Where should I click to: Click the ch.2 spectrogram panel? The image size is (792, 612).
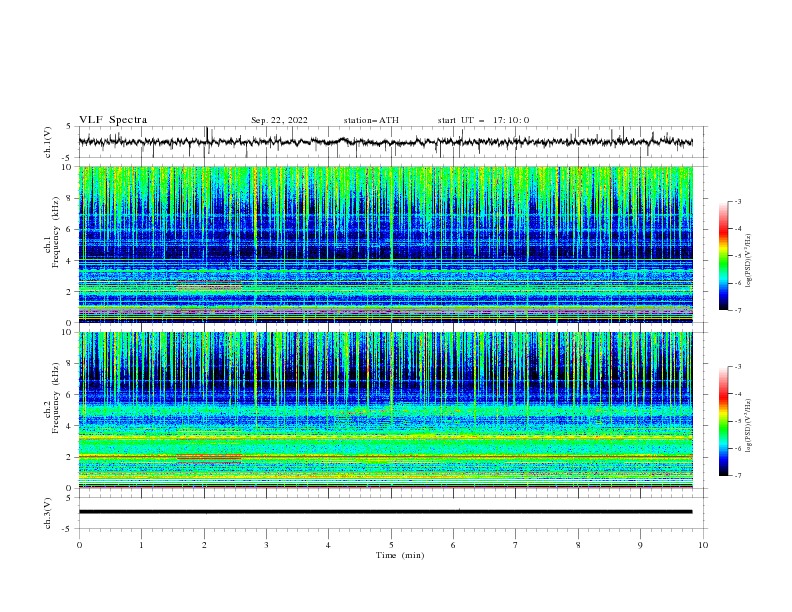click(x=385, y=410)
